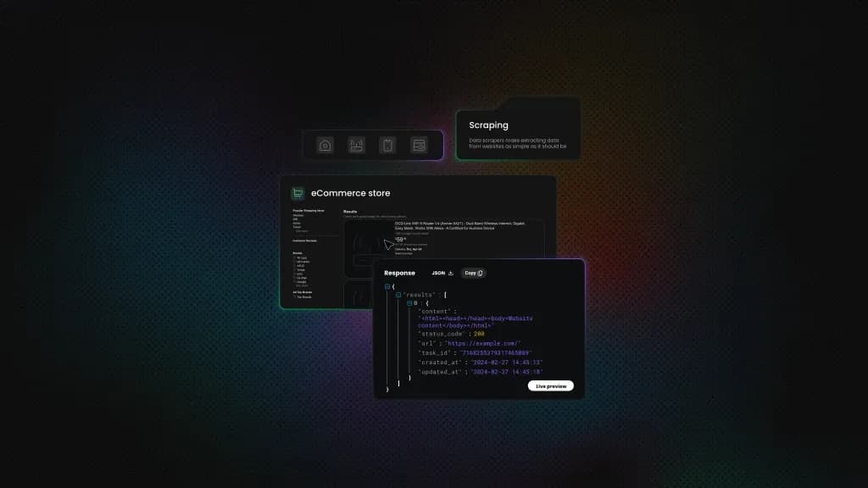Select the server icon at the toolbar's right end
The image size is (868, 488).
click(419, 145)
